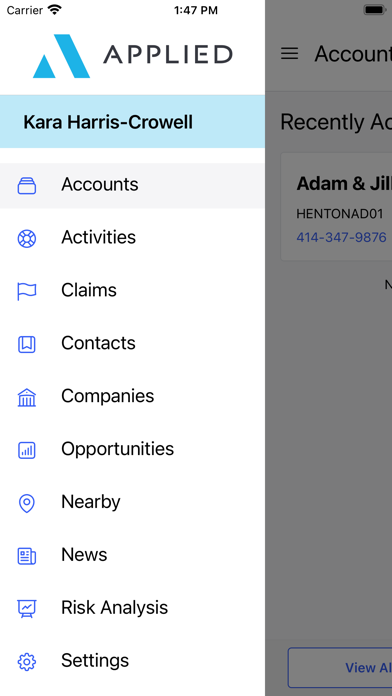The width and height of the screenshot is (392, 696).
Task: Click the Accounts drawer icon
Action: tap(27, 186)
